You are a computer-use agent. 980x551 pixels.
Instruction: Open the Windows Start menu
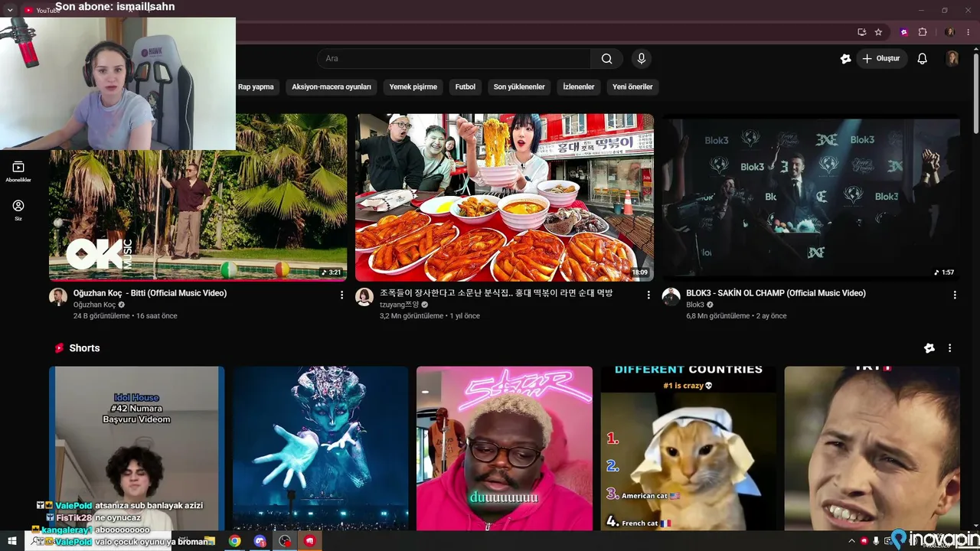[12, 541]
